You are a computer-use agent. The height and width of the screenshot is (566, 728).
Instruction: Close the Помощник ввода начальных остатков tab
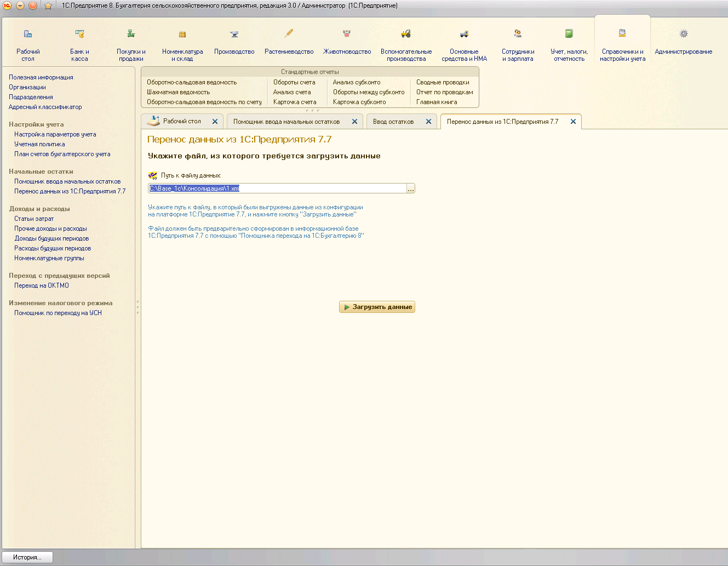(354, 122)
